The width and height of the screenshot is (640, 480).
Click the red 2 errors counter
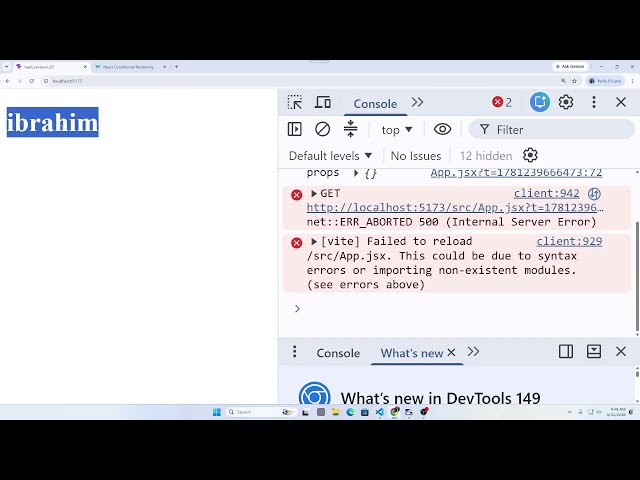pos(502,102)
